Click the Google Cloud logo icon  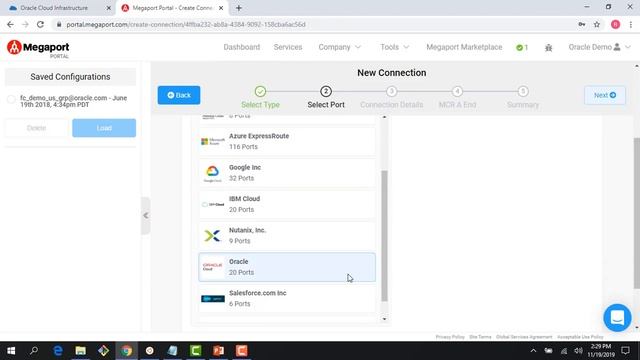(x=213, y=173)
